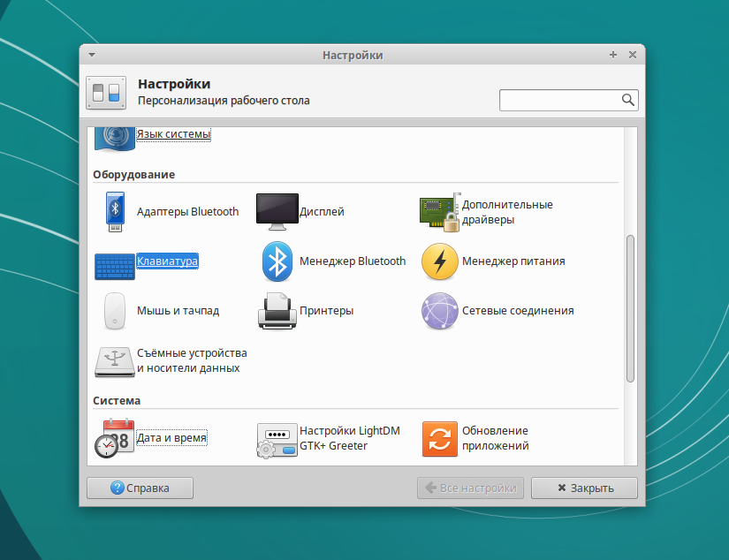Viewport: 729px width, 560px height.
Task: Click the Принтеры text
Action: [x=326, y=310]
